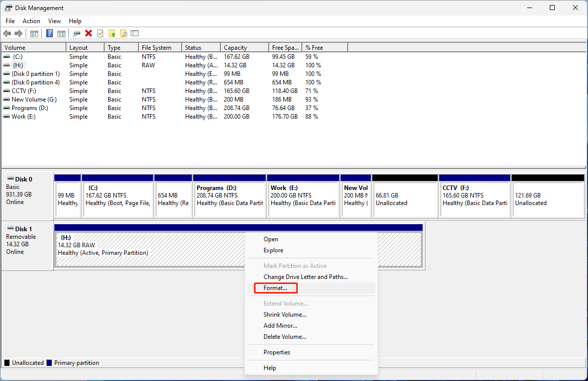Click Help at bottom of context menu
Screen dimensions: 588x381
click(x=311, y=368)
